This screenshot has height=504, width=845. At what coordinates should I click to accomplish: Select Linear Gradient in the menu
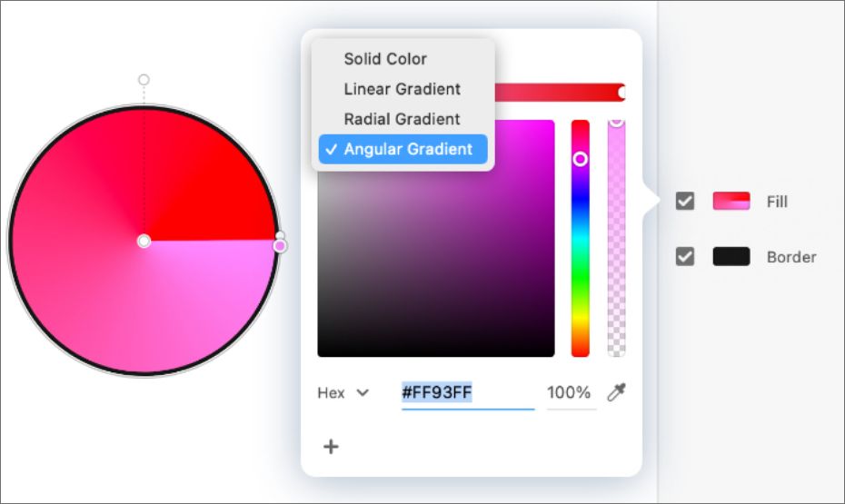click(x=402, y=89)
